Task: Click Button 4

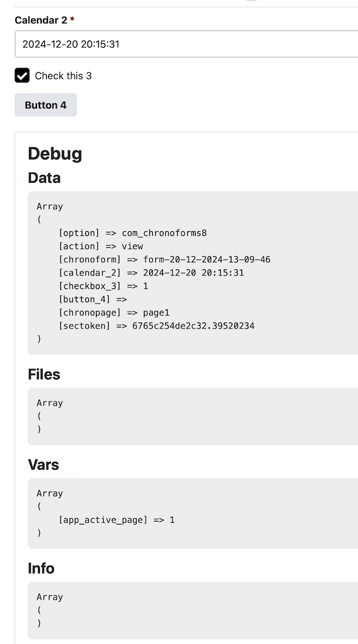Action: 45,105
